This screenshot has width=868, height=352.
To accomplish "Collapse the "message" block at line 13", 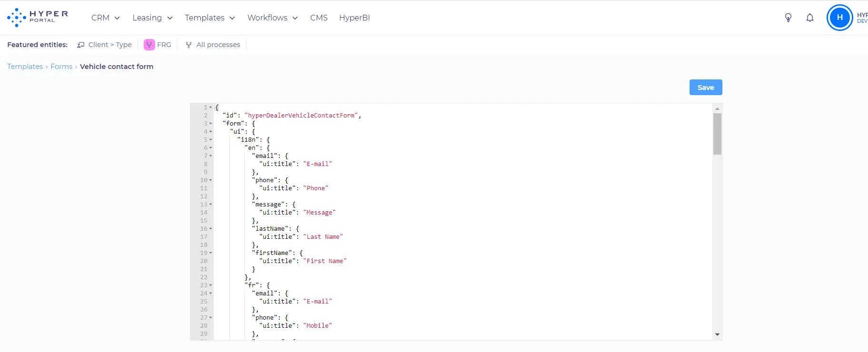I will tap(211, 205).
